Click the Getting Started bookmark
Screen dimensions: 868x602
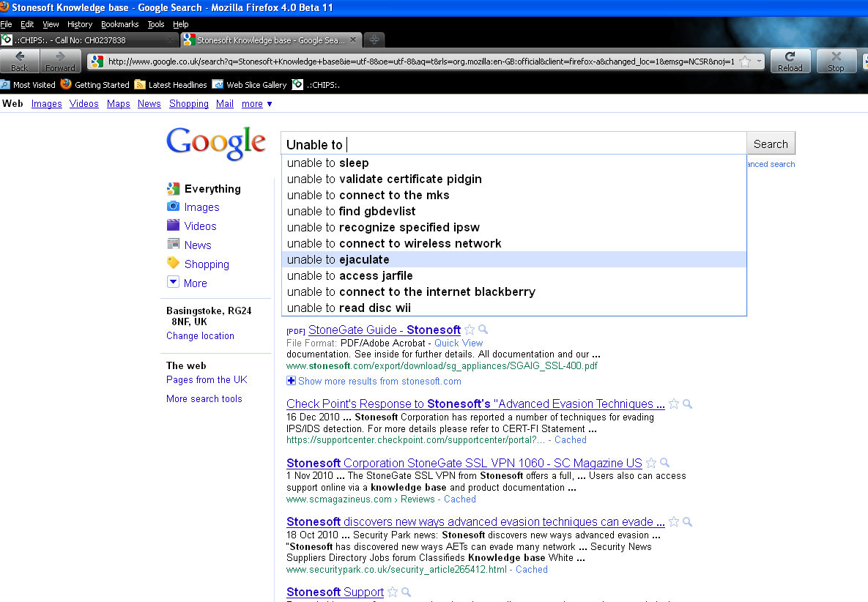pos(95,85)
